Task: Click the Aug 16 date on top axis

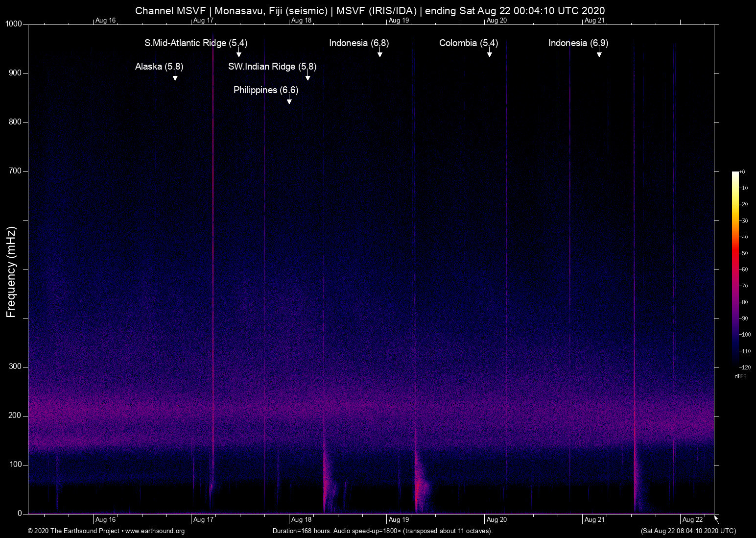Action: coord(105,20)
